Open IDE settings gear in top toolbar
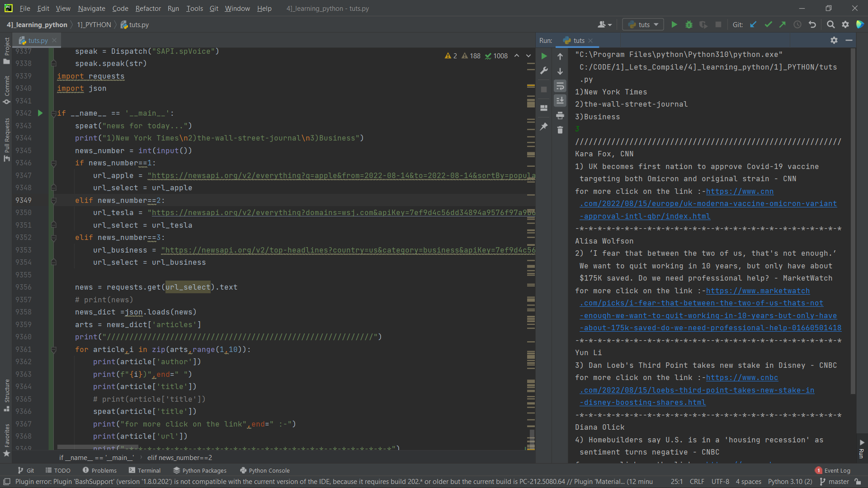Image resolution: width=868 pixels, height=488 pixels. [x=845, y=24]
